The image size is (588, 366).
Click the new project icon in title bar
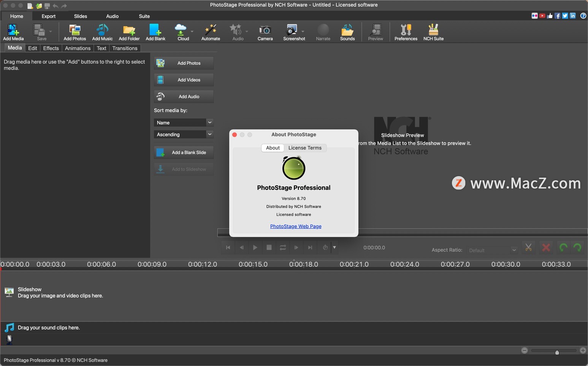[x=30, y=6]
